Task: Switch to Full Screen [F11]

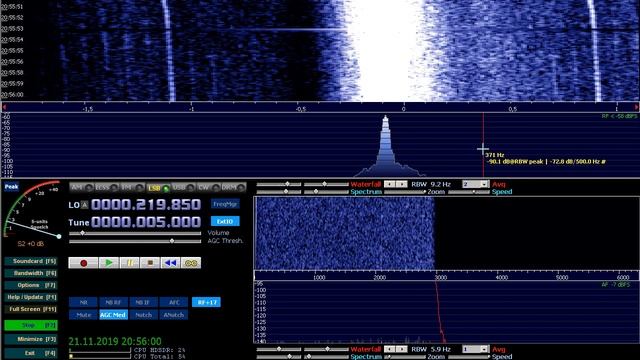Action: tap(31, 309)
